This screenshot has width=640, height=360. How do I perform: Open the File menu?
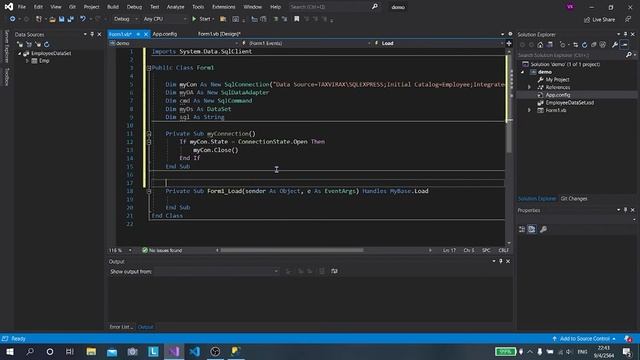[x=22, y=7]
